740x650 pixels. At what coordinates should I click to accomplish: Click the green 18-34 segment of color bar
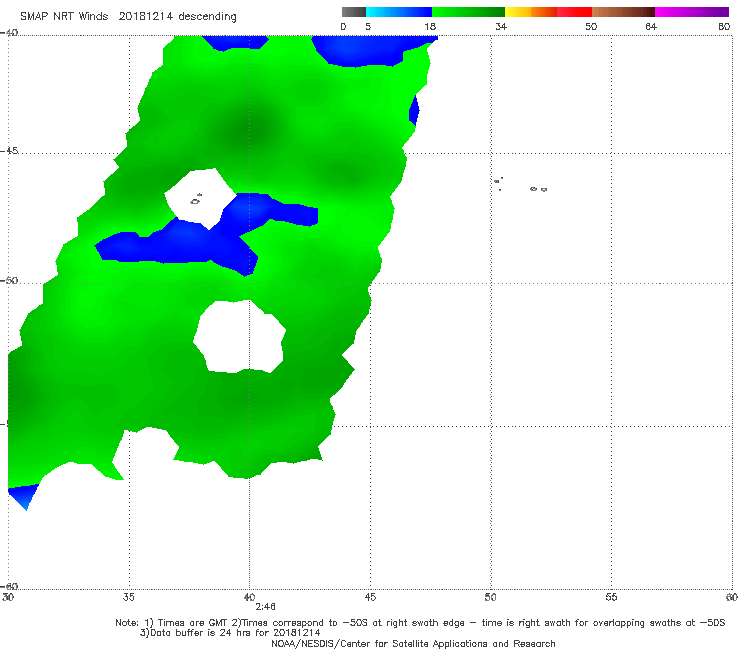point(468,12)
